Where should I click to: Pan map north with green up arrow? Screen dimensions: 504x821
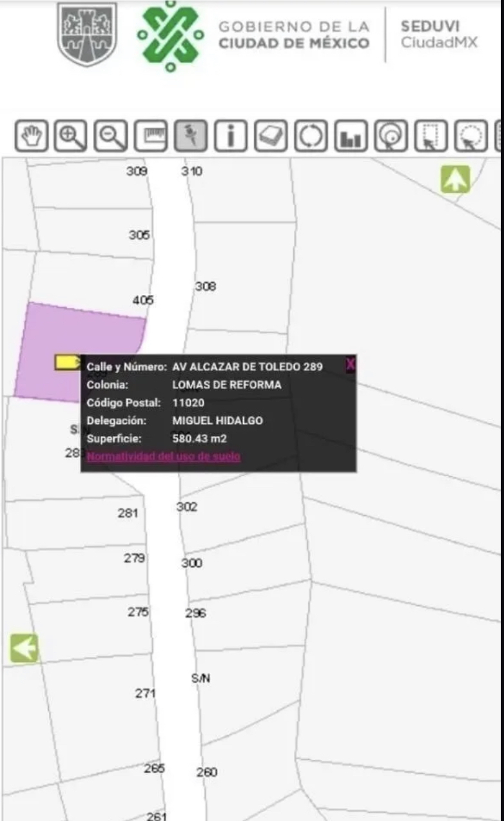click(x=455, y=179)
